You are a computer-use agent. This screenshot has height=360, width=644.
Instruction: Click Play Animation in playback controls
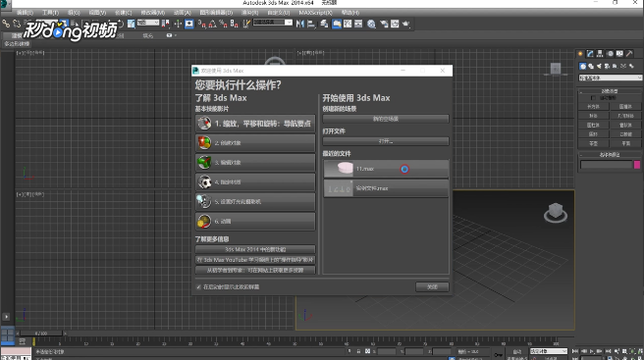(591, 351)
